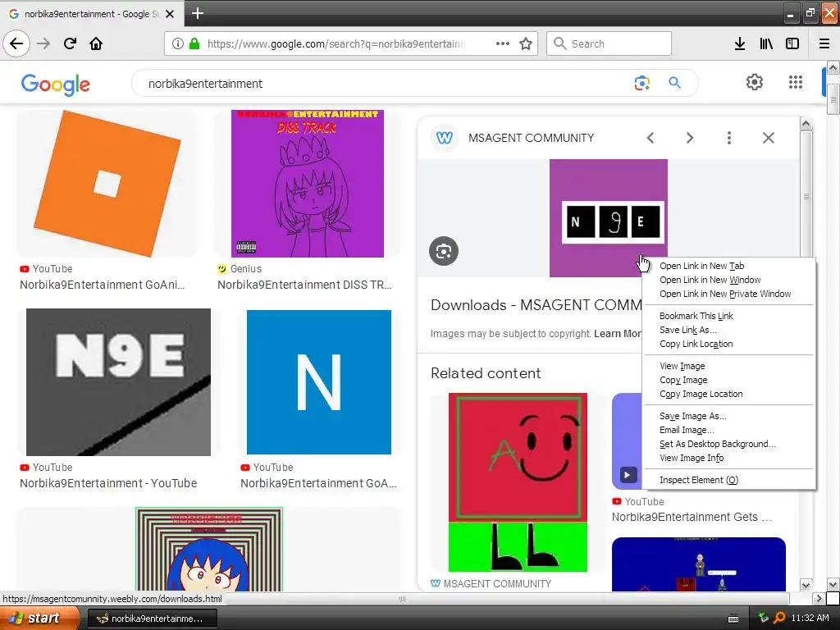Click the purple N9E preview image
This screenshot has height=630, width=840.
coord(609,218)
